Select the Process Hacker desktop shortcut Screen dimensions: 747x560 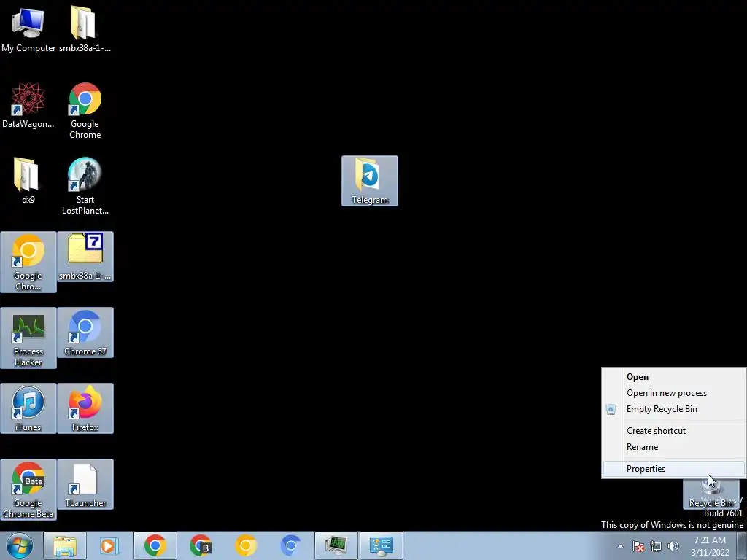(28, 338)
